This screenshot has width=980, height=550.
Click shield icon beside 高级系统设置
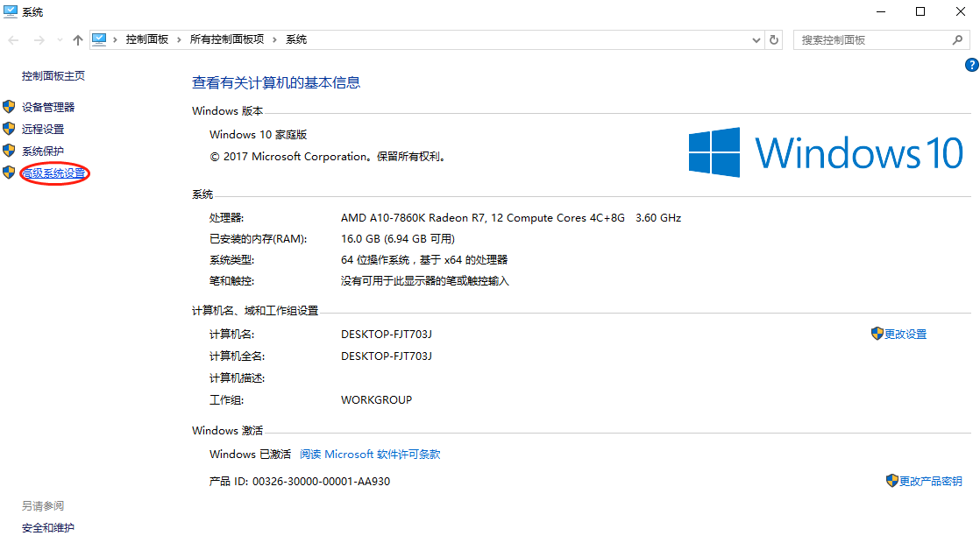9,173
